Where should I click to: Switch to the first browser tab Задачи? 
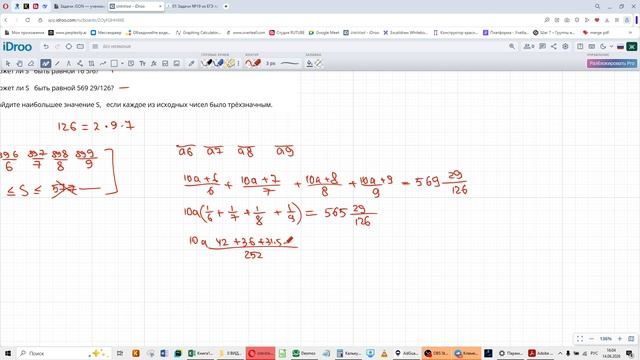[79, 7]
